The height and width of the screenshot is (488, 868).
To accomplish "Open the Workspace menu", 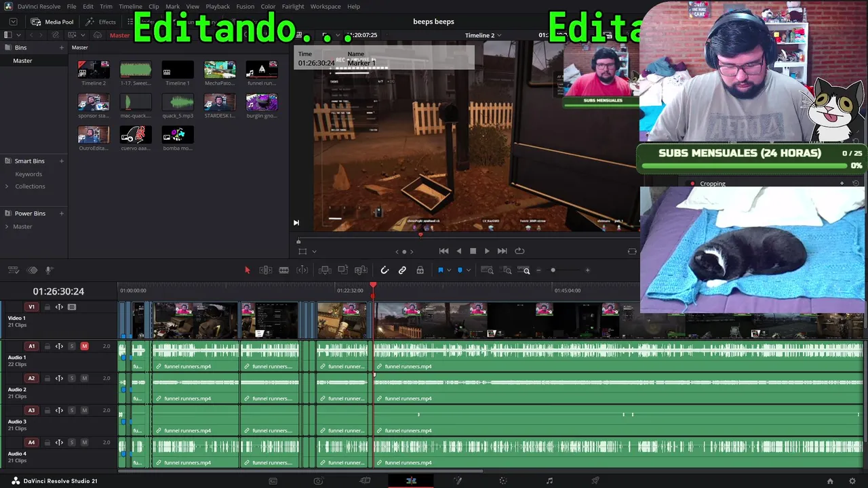I will tap(325, 6).
